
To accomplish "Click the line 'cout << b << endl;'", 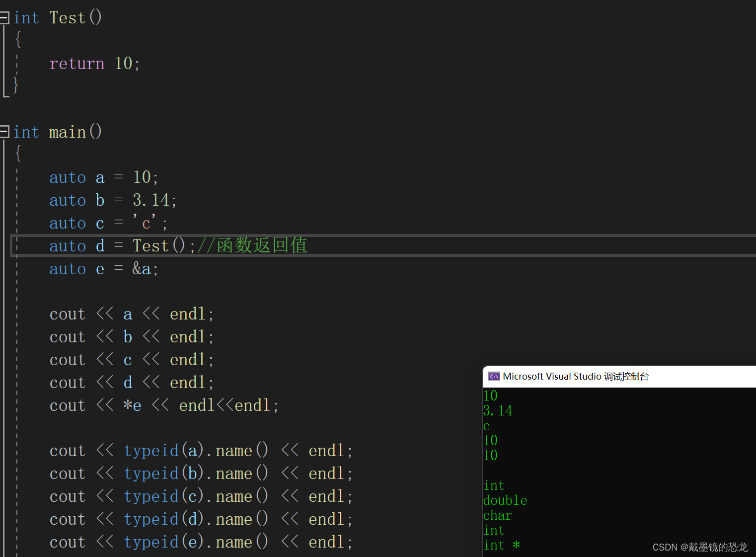I will [x=132, y=337].
